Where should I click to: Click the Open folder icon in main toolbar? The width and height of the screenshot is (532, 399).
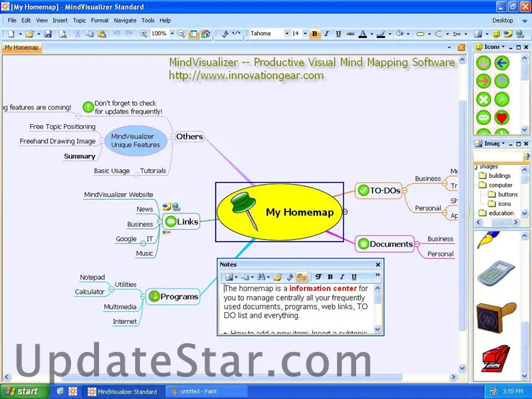pos(29,33)
